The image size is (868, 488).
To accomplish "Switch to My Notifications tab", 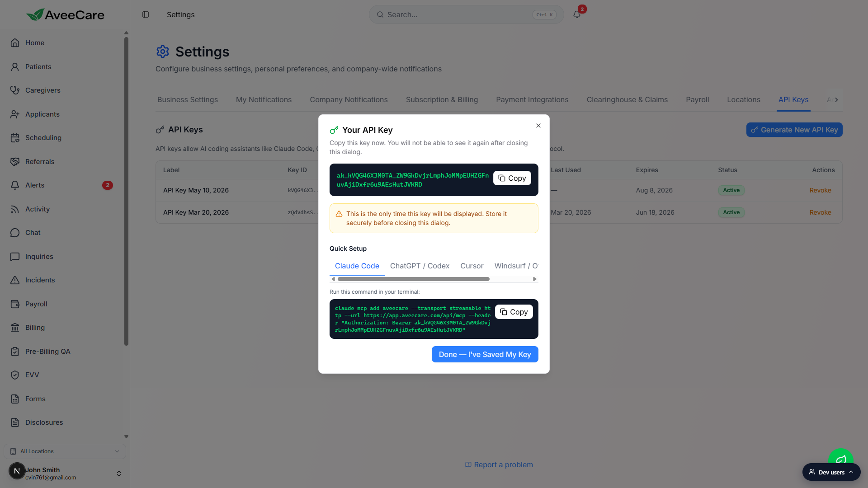I will [264, 99].
